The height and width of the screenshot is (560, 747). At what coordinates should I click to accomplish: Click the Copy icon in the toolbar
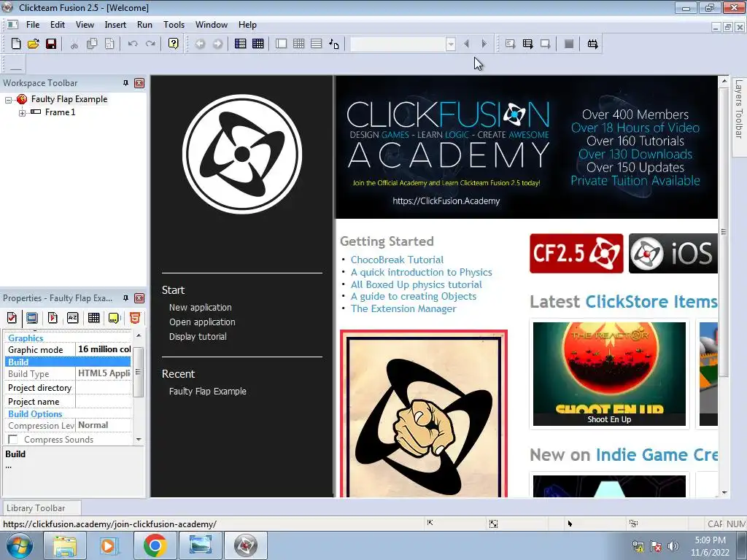pos(92,44)
